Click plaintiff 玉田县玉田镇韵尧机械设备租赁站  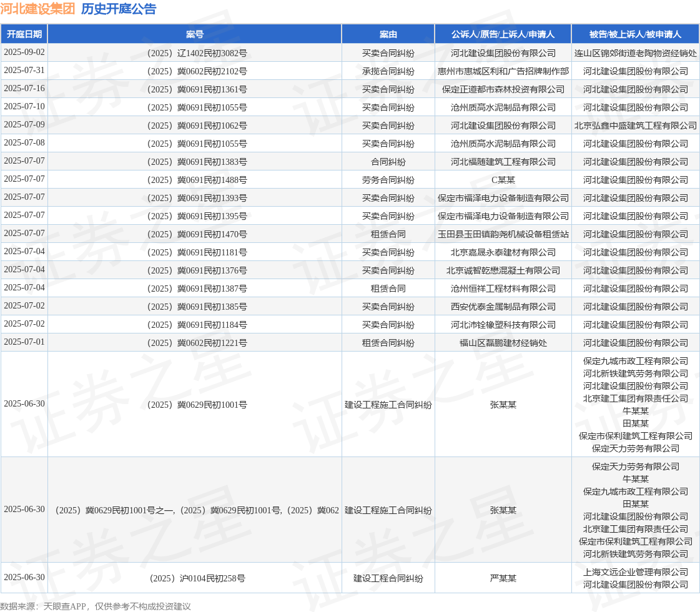(x=503, y=234)
